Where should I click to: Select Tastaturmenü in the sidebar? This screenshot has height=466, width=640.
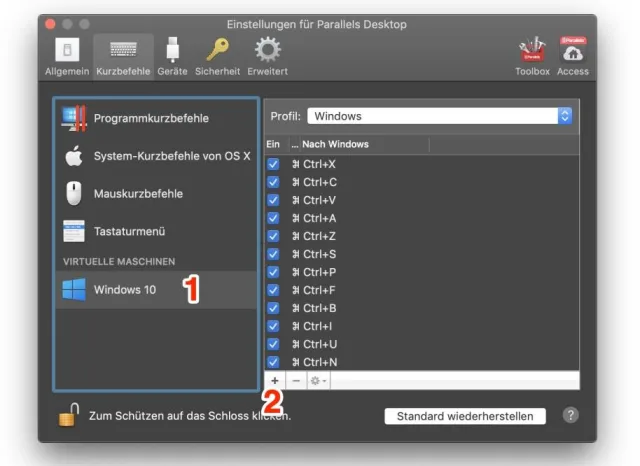coord(156,231)
